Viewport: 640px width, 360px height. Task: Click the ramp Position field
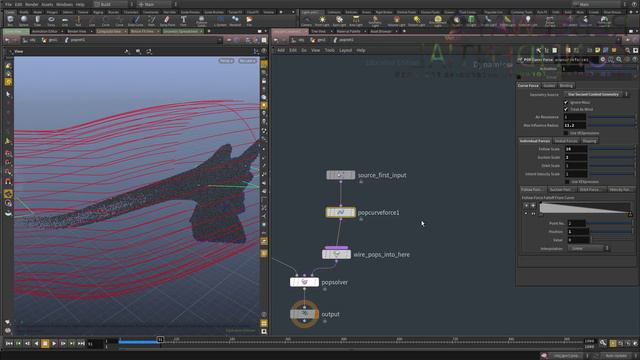tap(578, 231)
